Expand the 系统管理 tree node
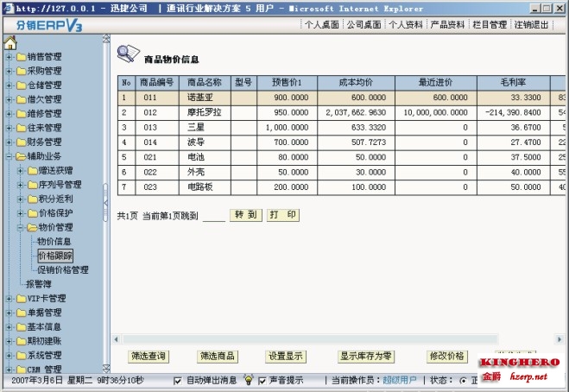 pyautogui.click(x=9, y=356)
